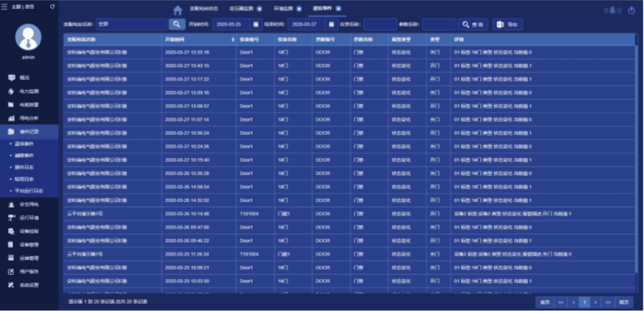This screenshot has height=311, width=644.
Task: Close the 环境监测 tab
Action: point(299,9)
